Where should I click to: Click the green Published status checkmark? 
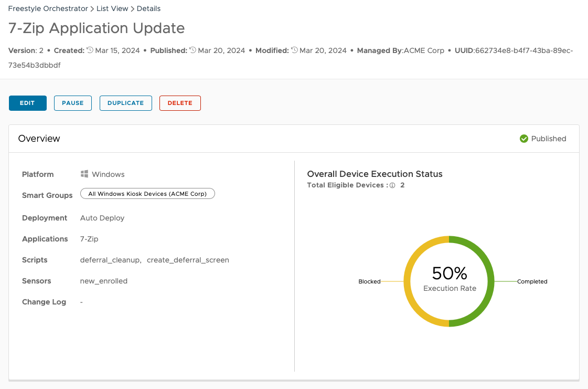coord(523,139)
